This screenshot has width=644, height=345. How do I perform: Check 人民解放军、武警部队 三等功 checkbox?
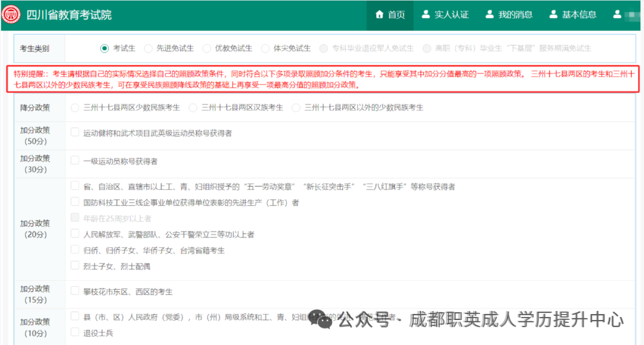[x=75, y=234]
